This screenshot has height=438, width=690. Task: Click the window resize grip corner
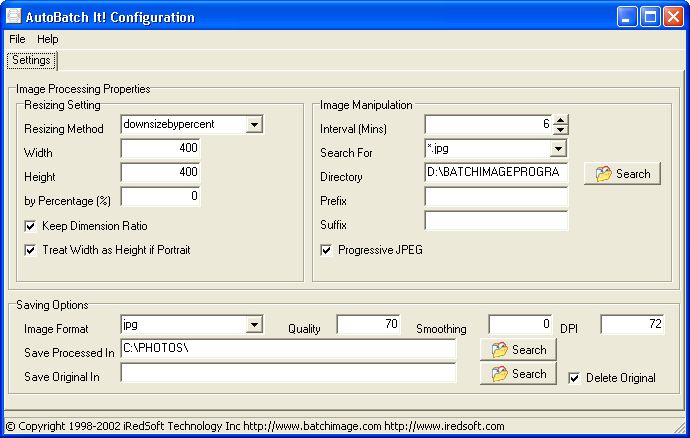tap(679, 426)
